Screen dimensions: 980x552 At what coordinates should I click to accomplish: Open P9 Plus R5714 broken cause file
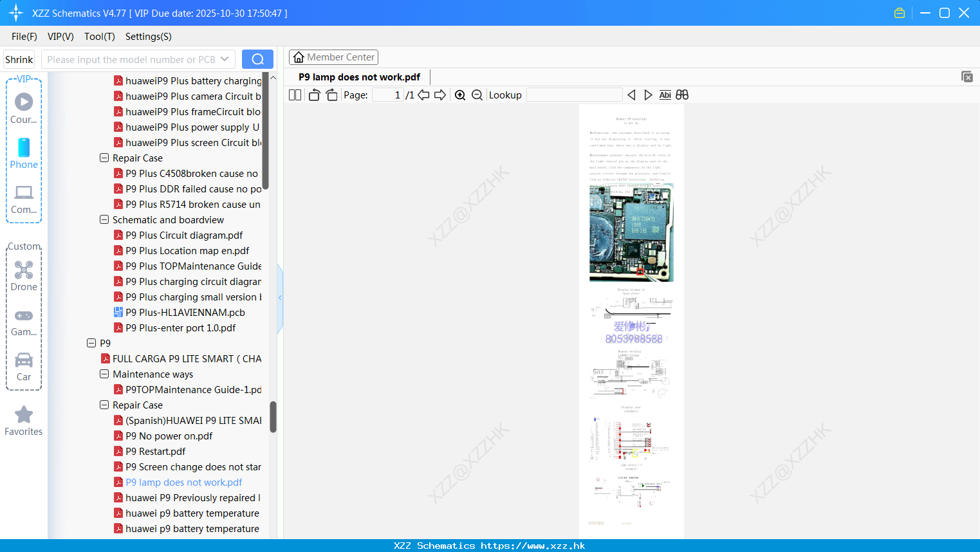coord(193,204)
